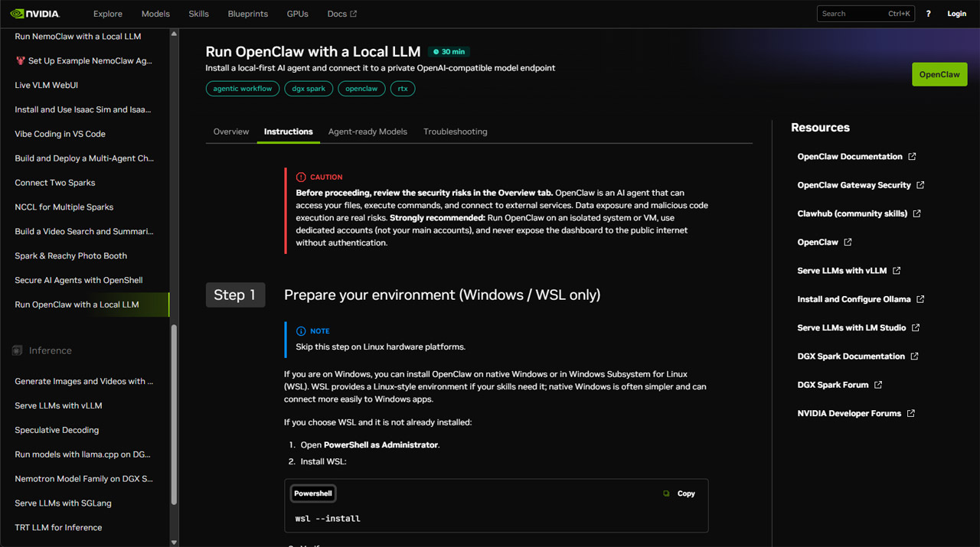Open Connect Two Sparks page
This screenshot has width=980, height=547.
coord(55,183)
